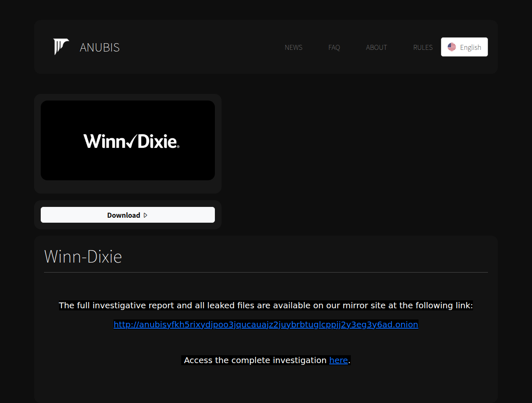This screenshot has width=532, height=403.
Task: Click the Download button
Action: [x=128, y=215]
